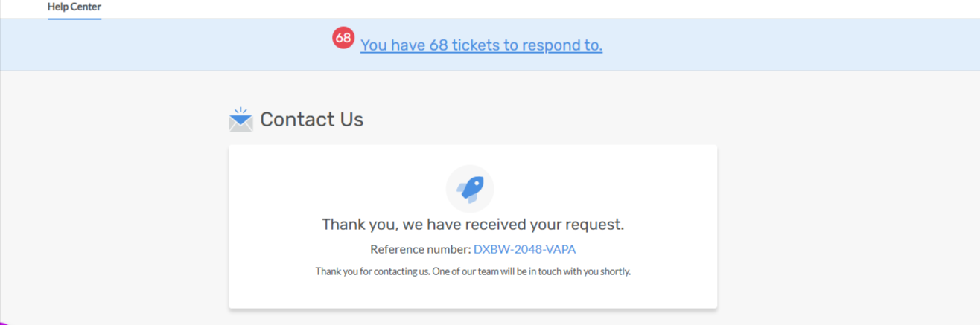980x325 pixels.
Task: Click the word "shortly" in the small message
Action: coord(614,271)
